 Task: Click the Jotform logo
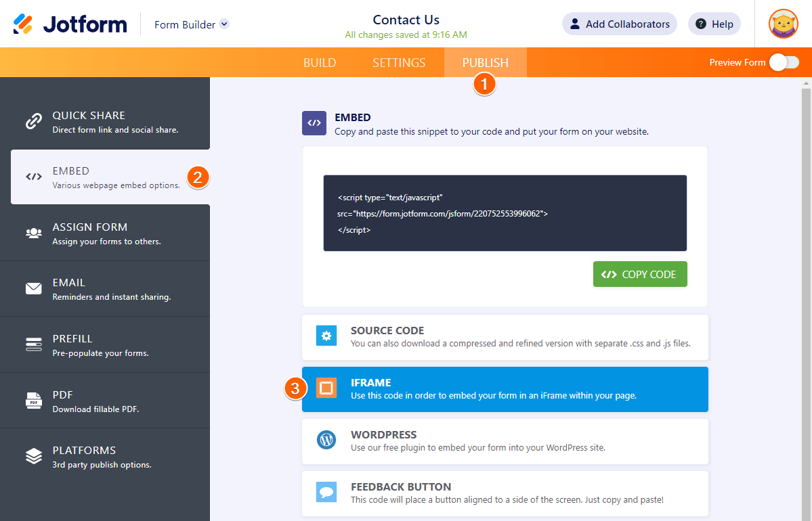click(70, 24)
